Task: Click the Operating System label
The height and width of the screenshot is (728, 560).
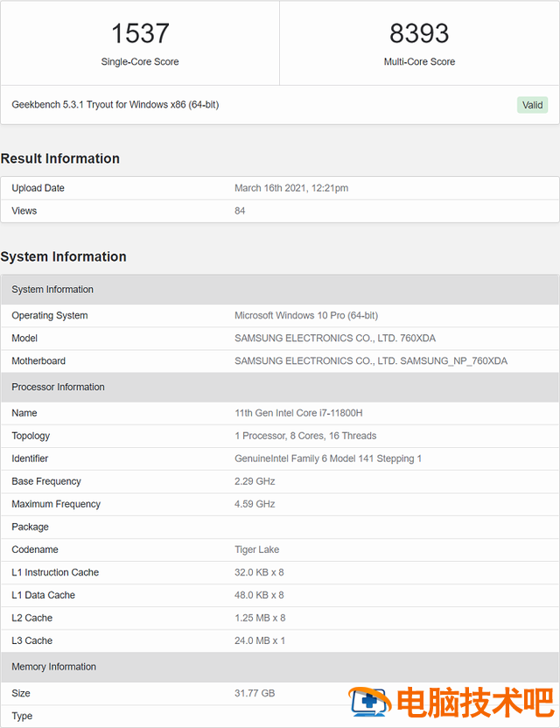Action: [x=50, y=316]
